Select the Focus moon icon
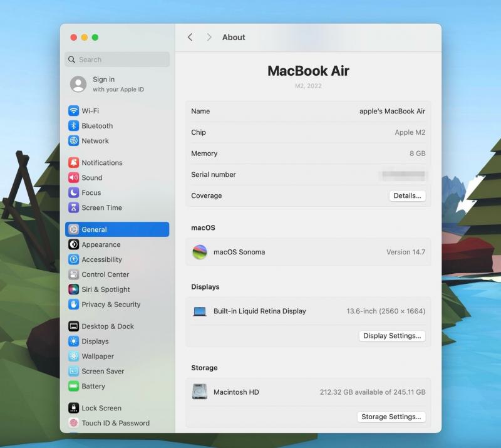The height and width of the screenshot is (448, 501). (73, 192)
